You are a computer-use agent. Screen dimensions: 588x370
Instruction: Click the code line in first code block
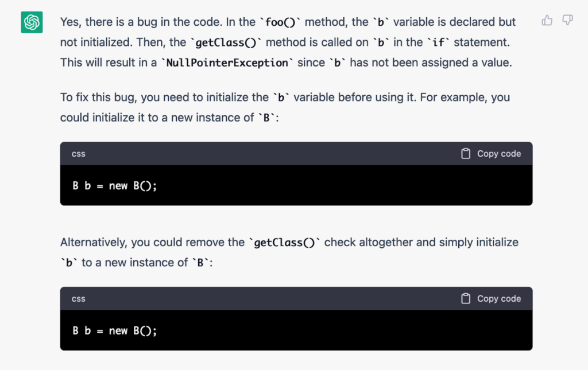click(x=114, y=186)
